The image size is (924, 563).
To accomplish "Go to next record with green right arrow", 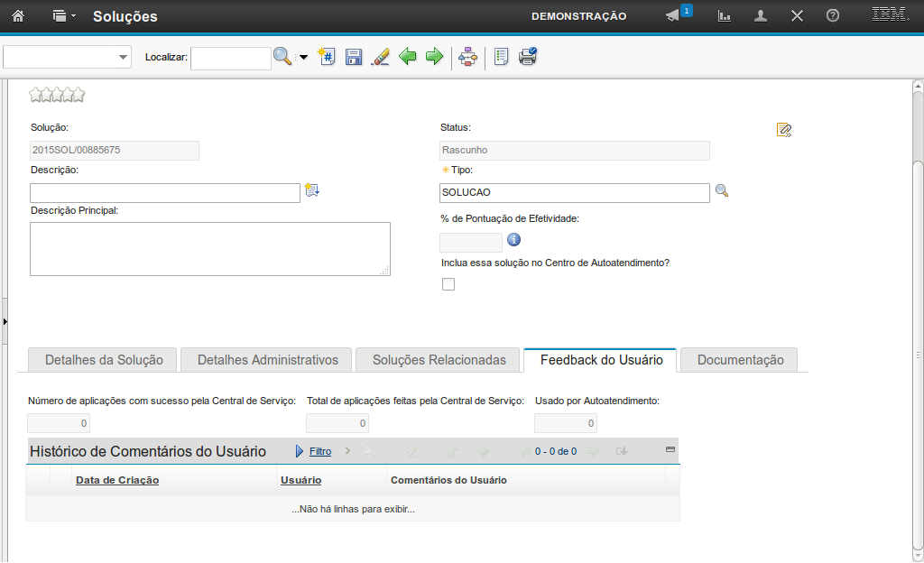I will coord(434,57).
